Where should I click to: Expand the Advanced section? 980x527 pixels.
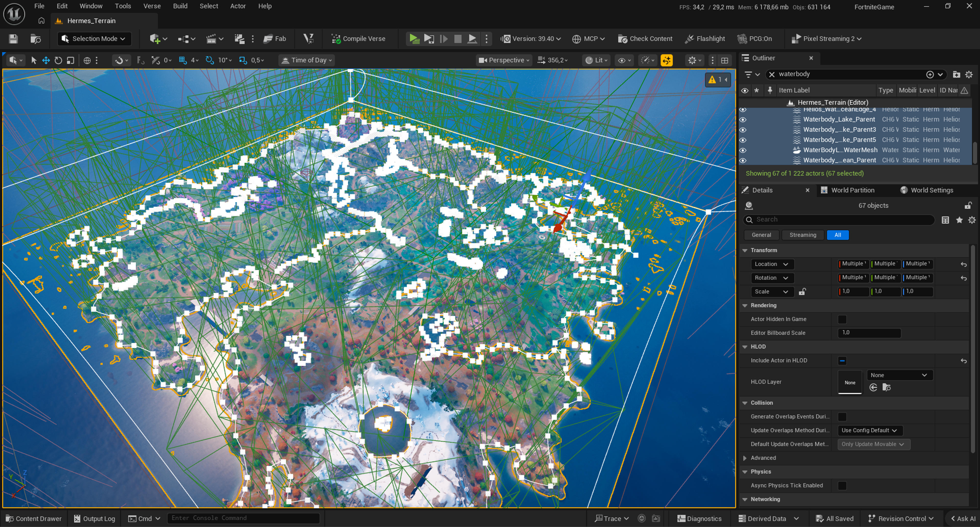pyautogui.click(x=745, y=458)
